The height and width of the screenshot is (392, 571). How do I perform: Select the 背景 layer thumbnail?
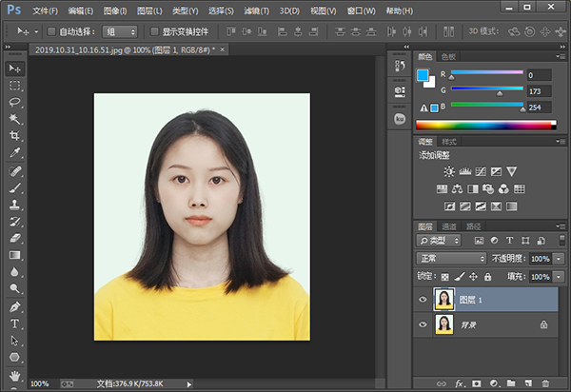pos(443,324)
